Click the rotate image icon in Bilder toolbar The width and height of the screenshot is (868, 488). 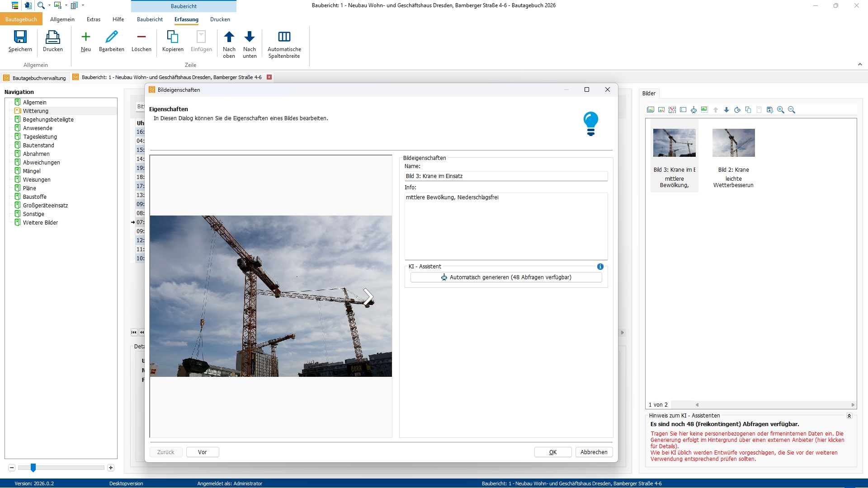737,110
